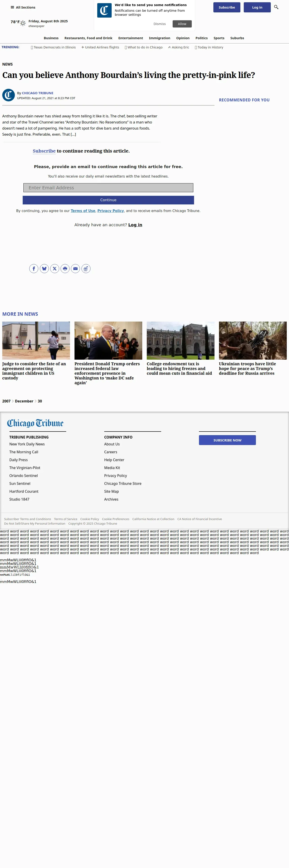Open President Donald Trump story thumbnail
The width and height of the screenshot is (289, 868).
coord(108,340)
